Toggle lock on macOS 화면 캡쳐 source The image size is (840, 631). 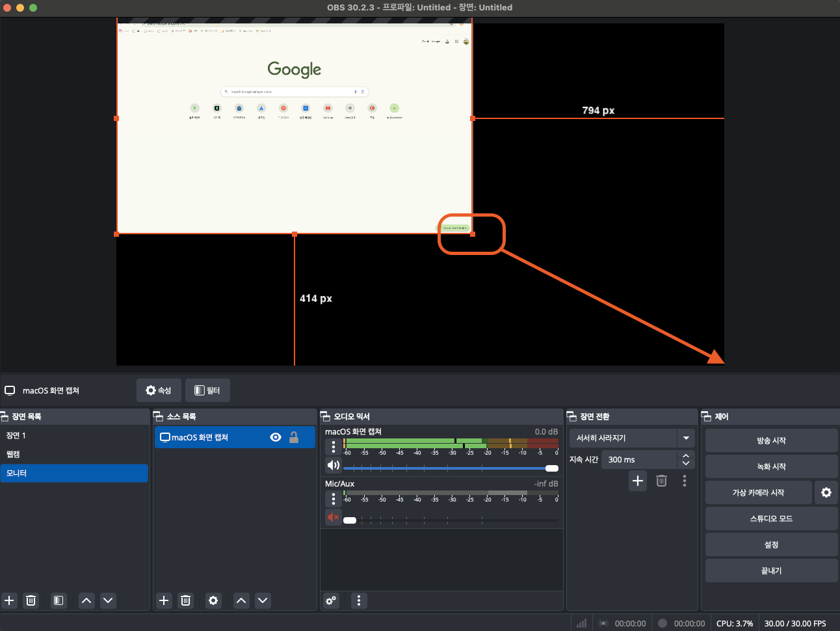click(x=294, y=437)
